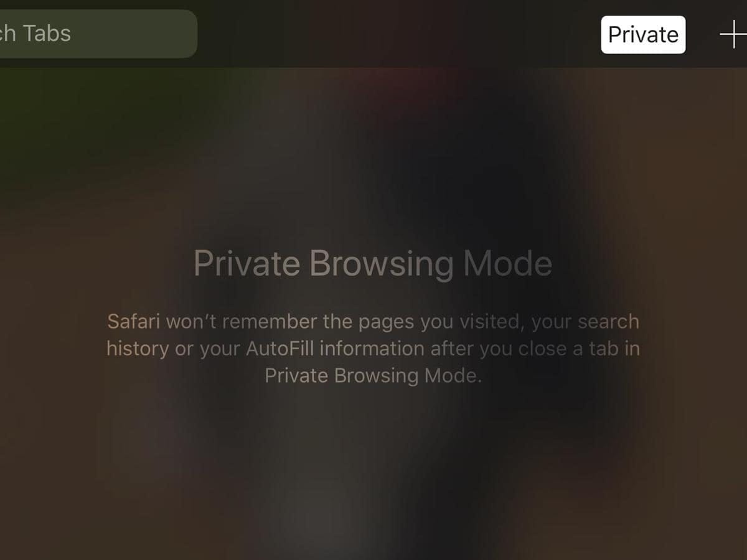747x560 pixels.
Task: Tap the word information in the description
Action: (x=372, y=348)
